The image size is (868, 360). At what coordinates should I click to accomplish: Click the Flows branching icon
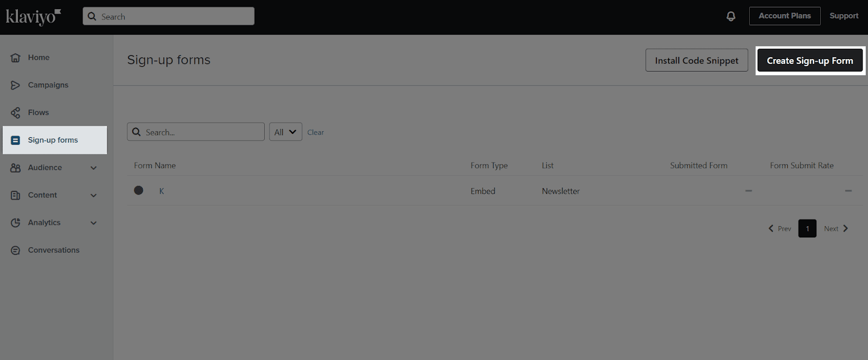tap(16, 113)
